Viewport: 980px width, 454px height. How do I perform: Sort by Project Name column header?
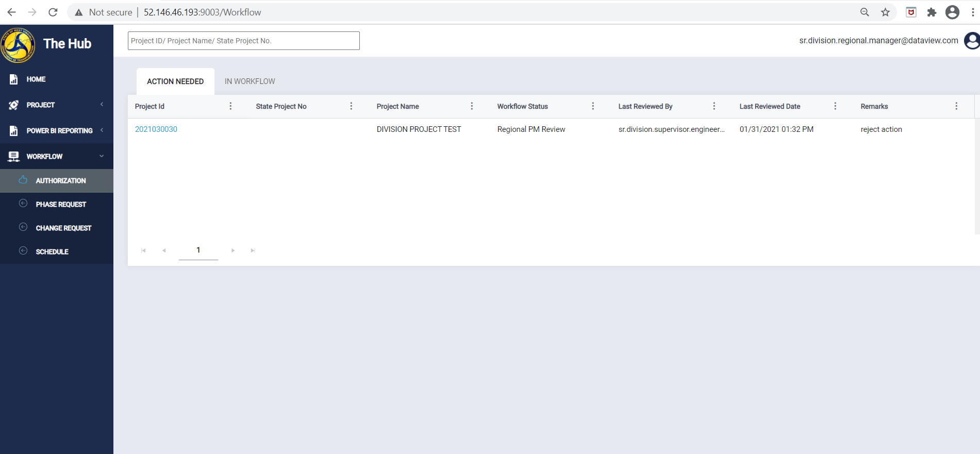coord(398,106)
